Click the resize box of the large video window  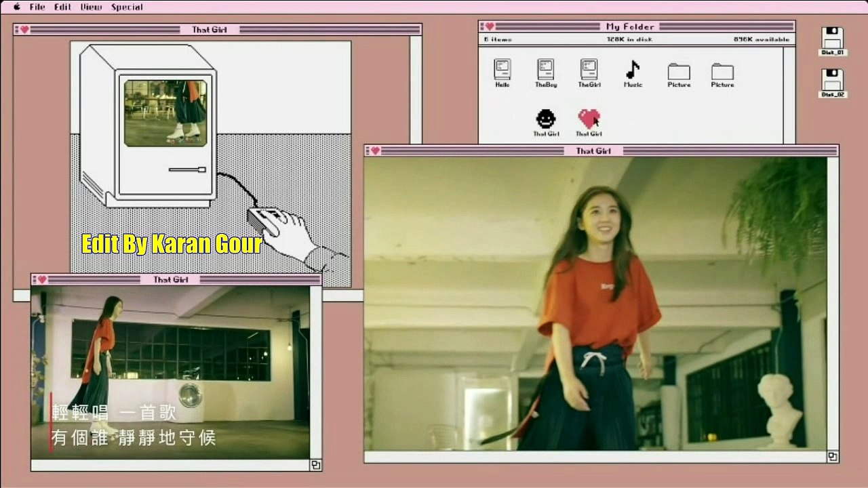832,456
